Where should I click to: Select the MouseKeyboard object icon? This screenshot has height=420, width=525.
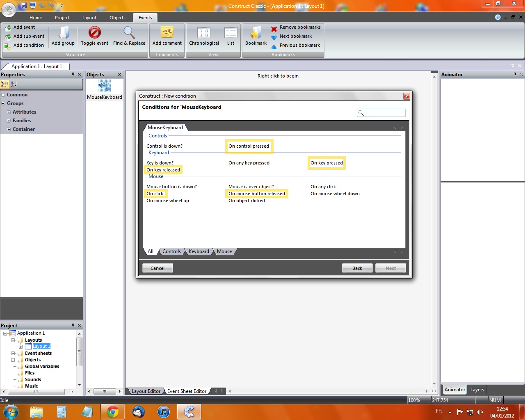click(x=105, y=87)
